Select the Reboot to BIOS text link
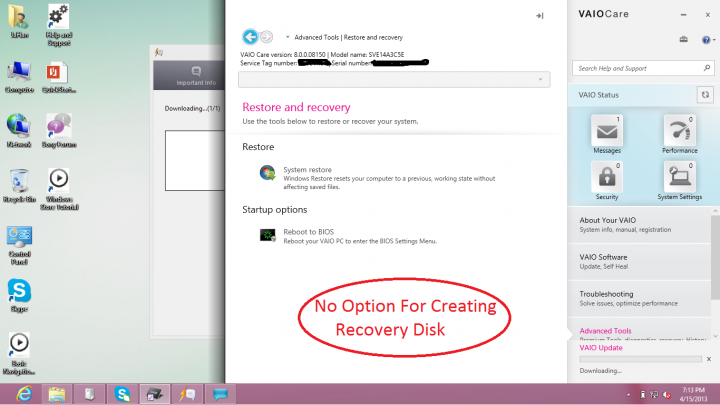 coord(308,232)
